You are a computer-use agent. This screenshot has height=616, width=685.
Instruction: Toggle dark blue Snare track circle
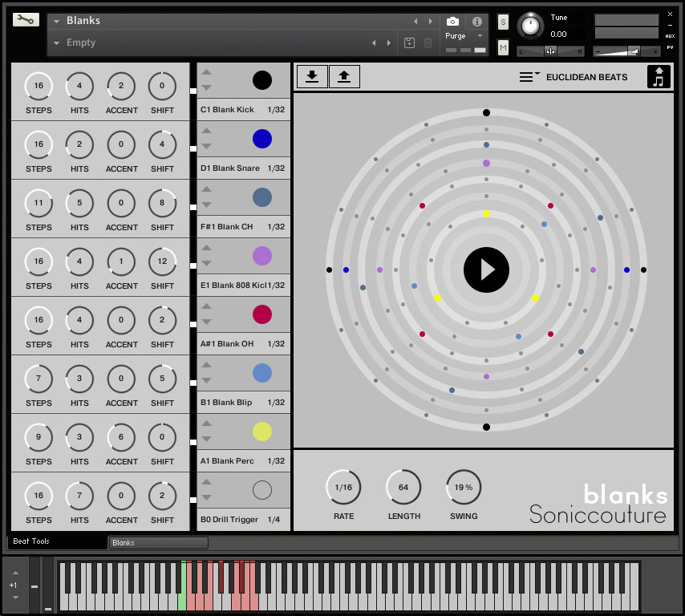point(262,139)
